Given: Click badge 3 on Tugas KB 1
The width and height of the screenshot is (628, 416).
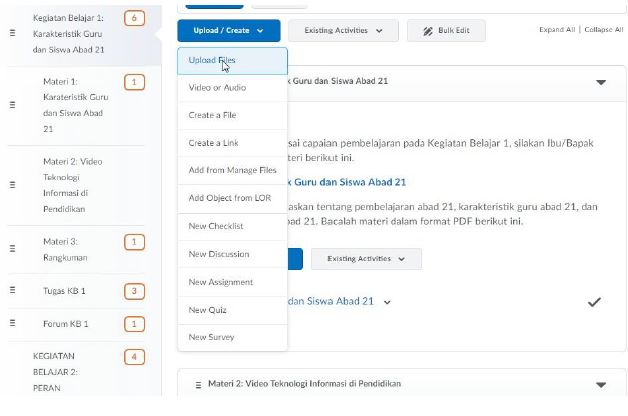Looking at the screenshot, I should pos(134,291).
